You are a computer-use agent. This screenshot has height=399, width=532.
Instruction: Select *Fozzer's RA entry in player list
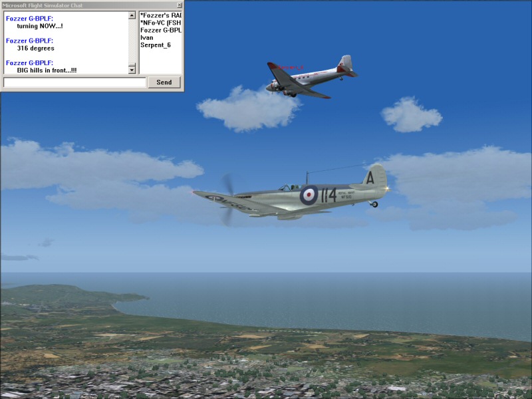pyautogui.click(x=160, y=15)
